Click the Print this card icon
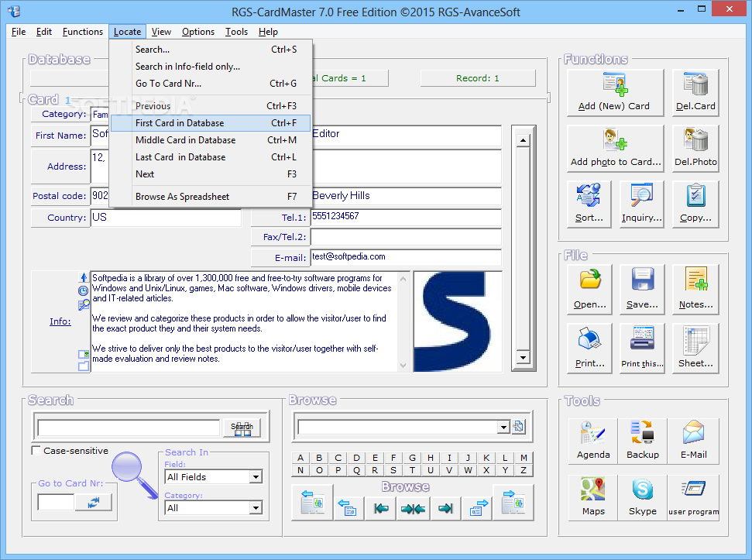Screen dimensions: 752x560 642,338
